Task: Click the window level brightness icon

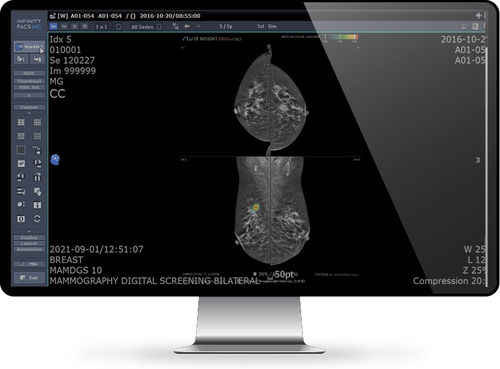Action: click(21, 205)
